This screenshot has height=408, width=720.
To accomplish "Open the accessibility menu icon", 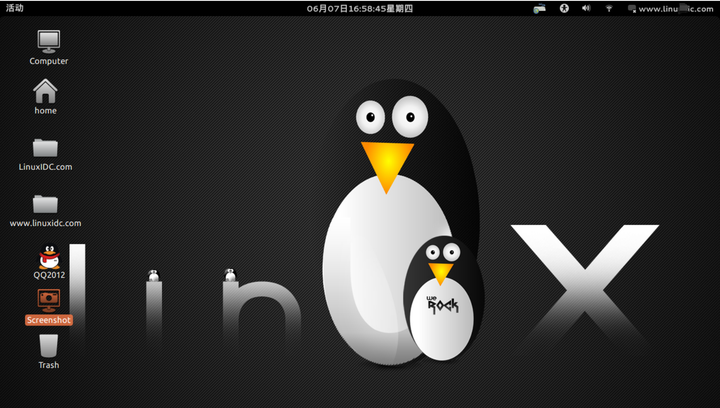I will (x=564, y=8).
